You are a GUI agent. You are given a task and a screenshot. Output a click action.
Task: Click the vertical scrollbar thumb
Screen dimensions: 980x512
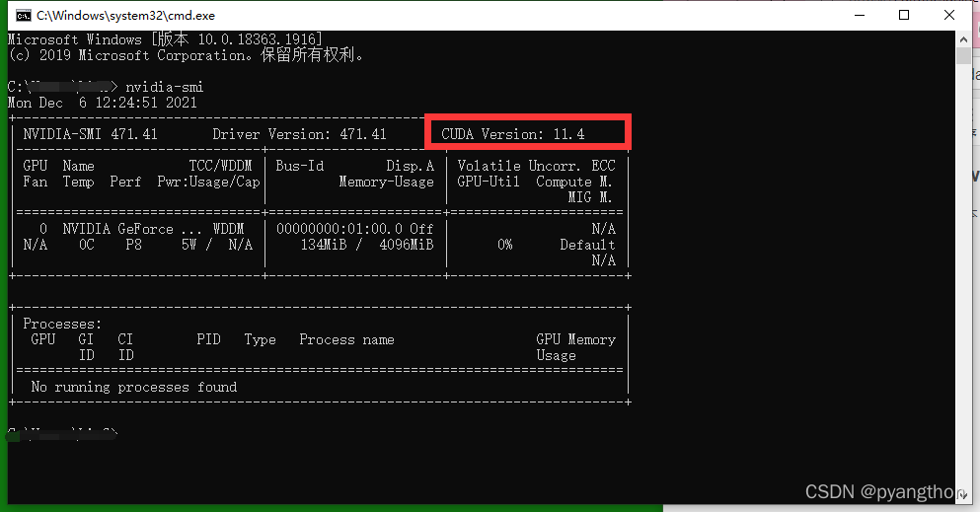pos(963,56)
